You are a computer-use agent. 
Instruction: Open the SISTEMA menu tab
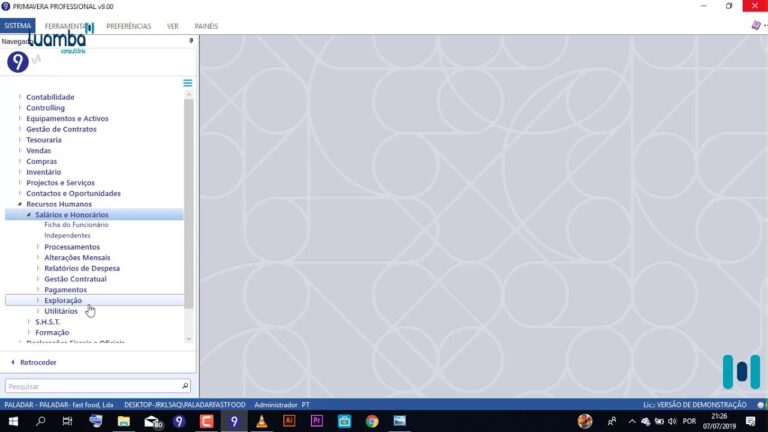click(18, 25)
